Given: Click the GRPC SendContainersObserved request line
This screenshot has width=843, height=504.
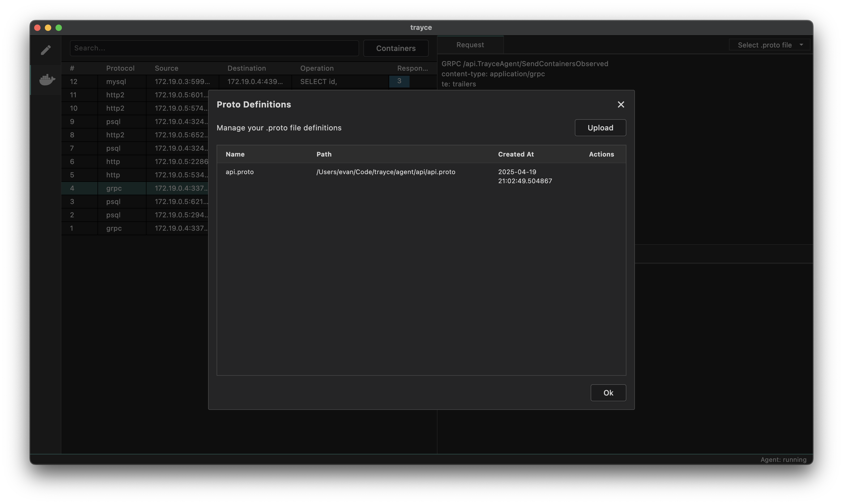Looking at the screenshot, I should [525, 64].
